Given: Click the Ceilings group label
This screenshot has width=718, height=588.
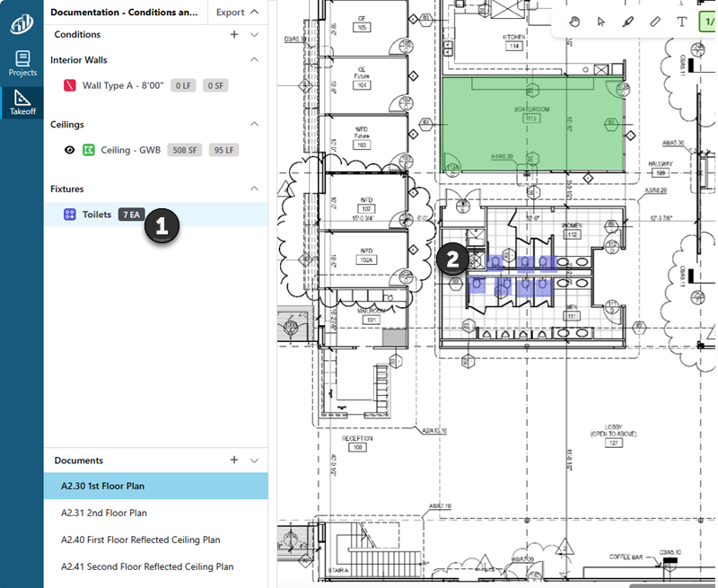Looking at the screenshot, I should coord(66,125).
